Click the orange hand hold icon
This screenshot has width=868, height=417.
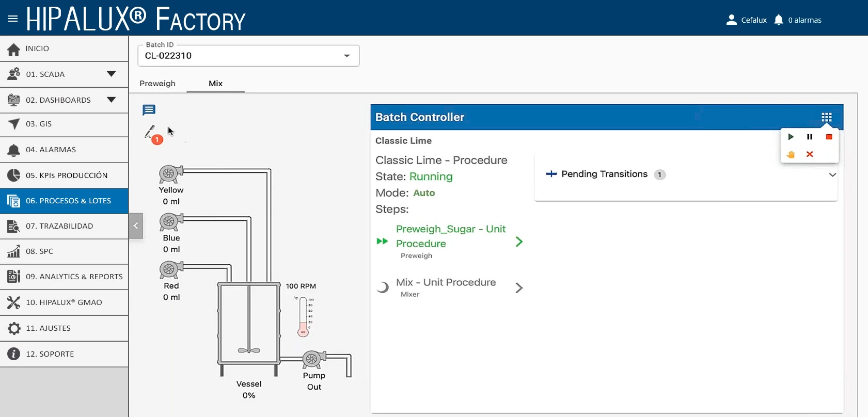click(791, 154)
